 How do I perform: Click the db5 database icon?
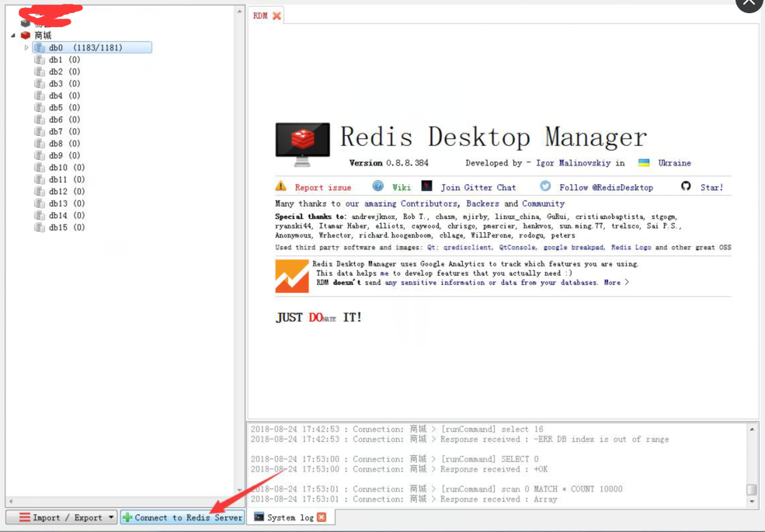[40, 107]
